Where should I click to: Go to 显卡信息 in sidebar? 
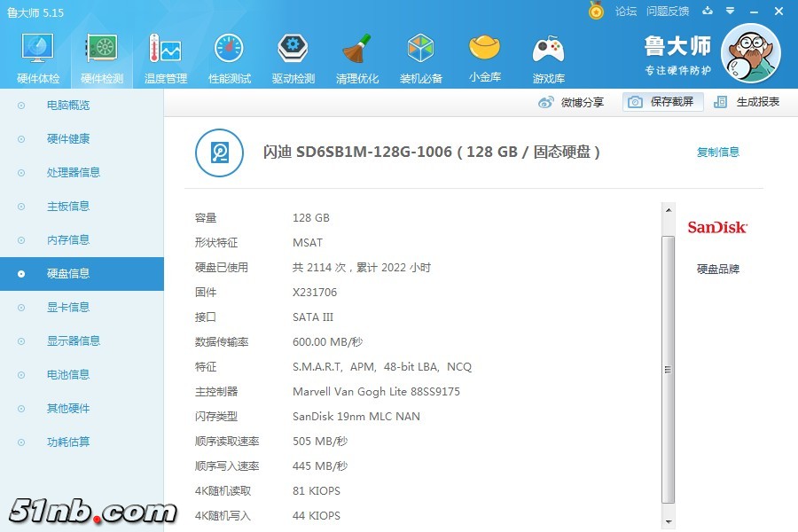pos(67,308)
